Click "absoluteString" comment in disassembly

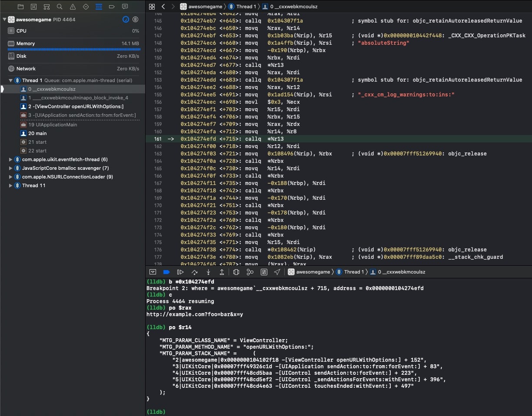pos(383,43)
